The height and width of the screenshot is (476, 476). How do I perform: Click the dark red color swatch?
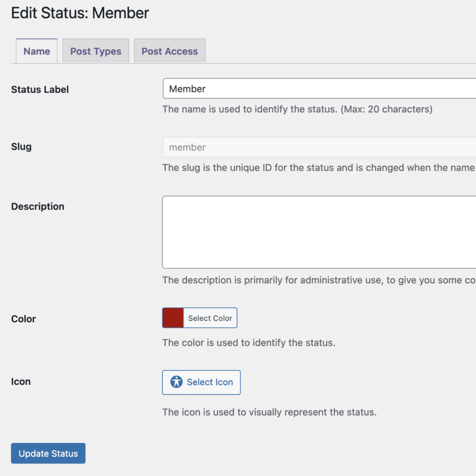pos(173,318)
